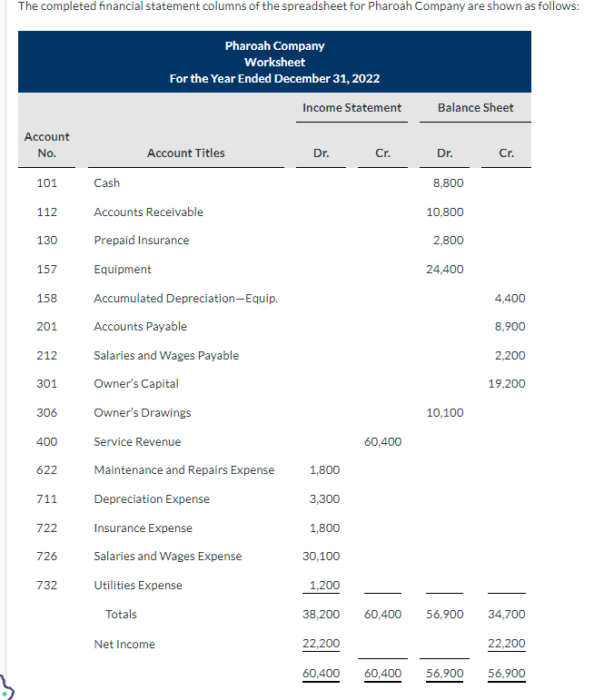Select account number 101
This screenshot has height=700, width=614.
click(47, 183)
